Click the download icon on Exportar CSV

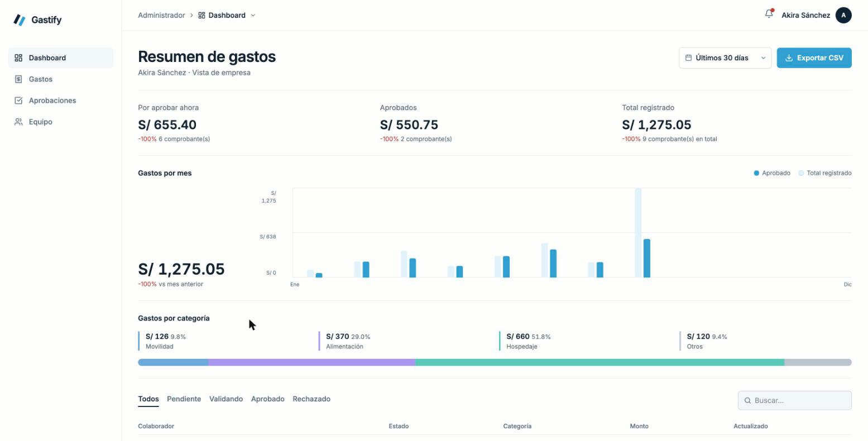point(789,58)
